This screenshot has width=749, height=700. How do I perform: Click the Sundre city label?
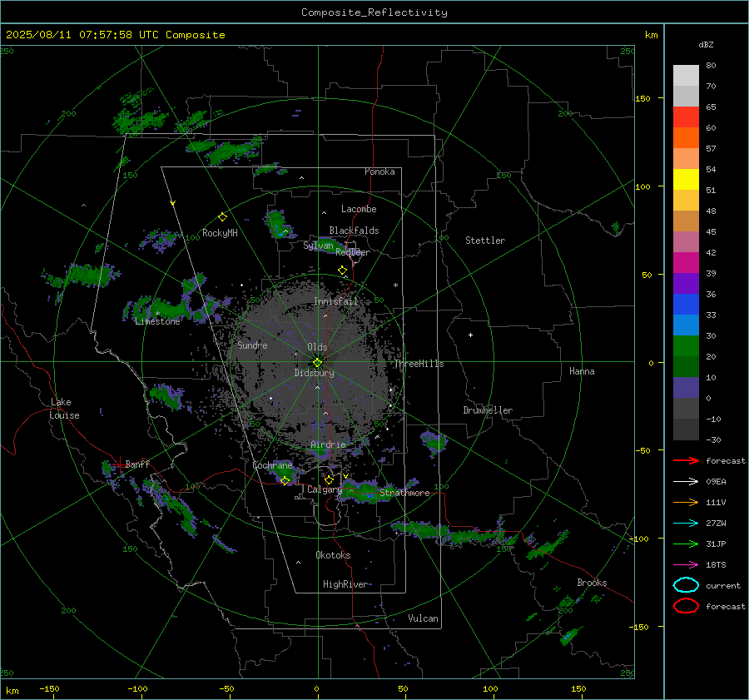(x=252, y=345)
